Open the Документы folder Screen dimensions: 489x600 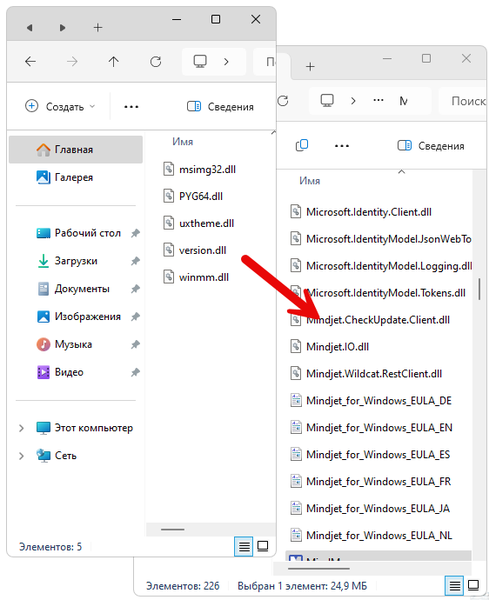pyautogui.click(x=73, y=289)
